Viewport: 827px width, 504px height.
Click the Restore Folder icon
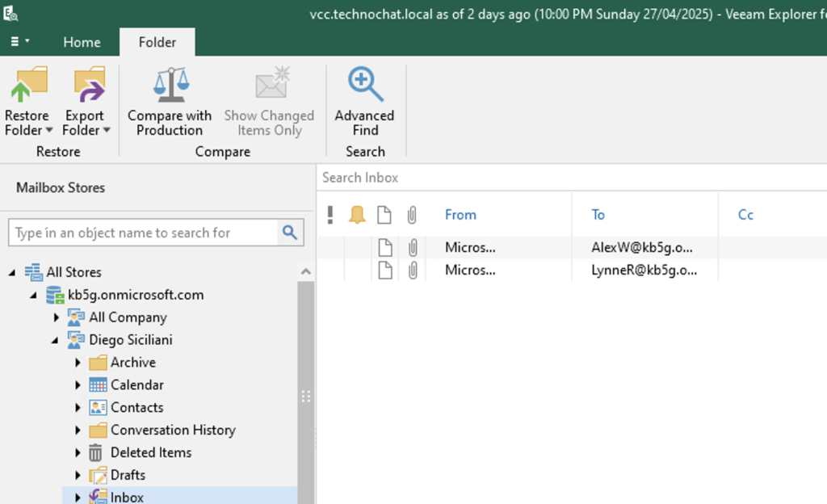(27, 85)
